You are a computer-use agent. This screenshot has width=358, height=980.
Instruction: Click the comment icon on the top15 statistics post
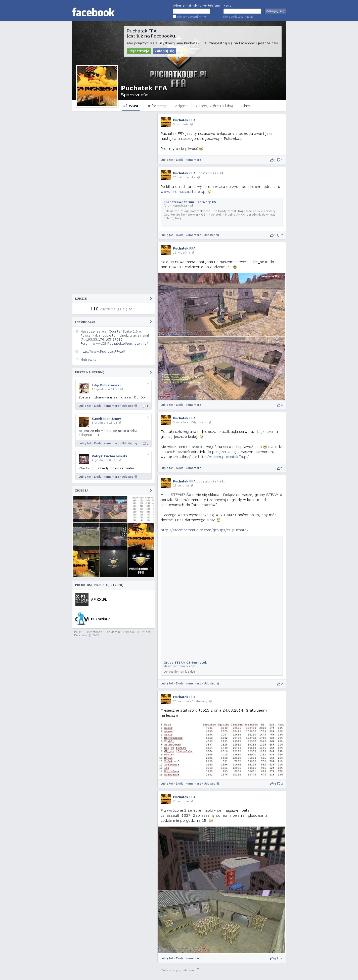click(x=279, y=784)
